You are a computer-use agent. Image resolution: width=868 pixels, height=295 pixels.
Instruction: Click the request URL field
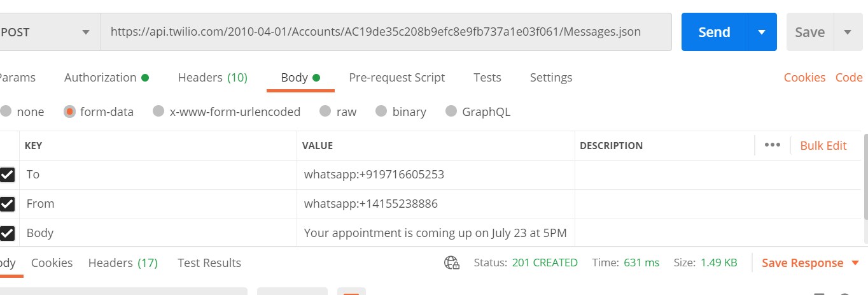tap(386, 32)
